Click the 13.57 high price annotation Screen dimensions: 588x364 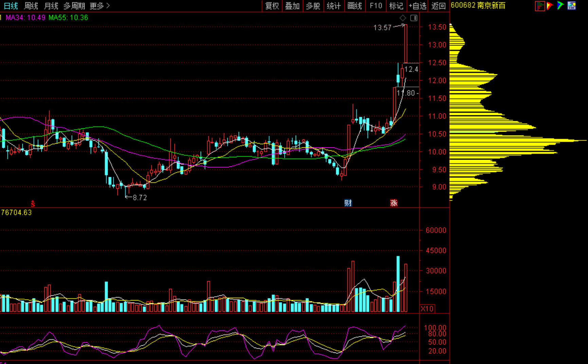pyautogui.click(x=383, y=28)
